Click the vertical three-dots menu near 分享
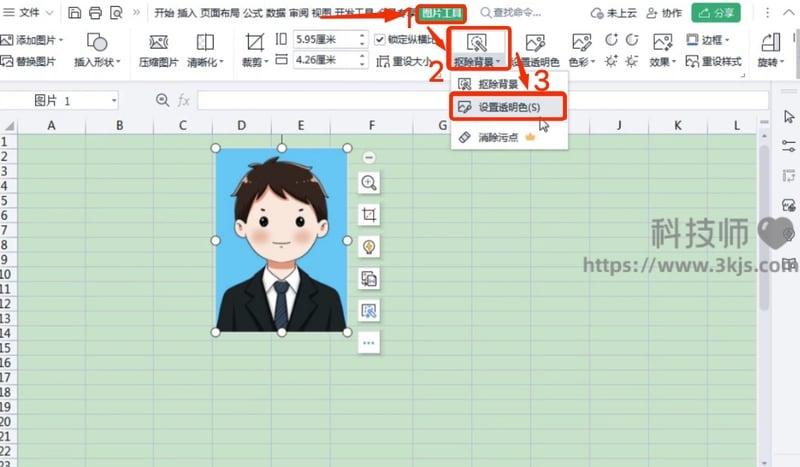The height and width of the screenshot is (467, 800). (x=767, y=13)
